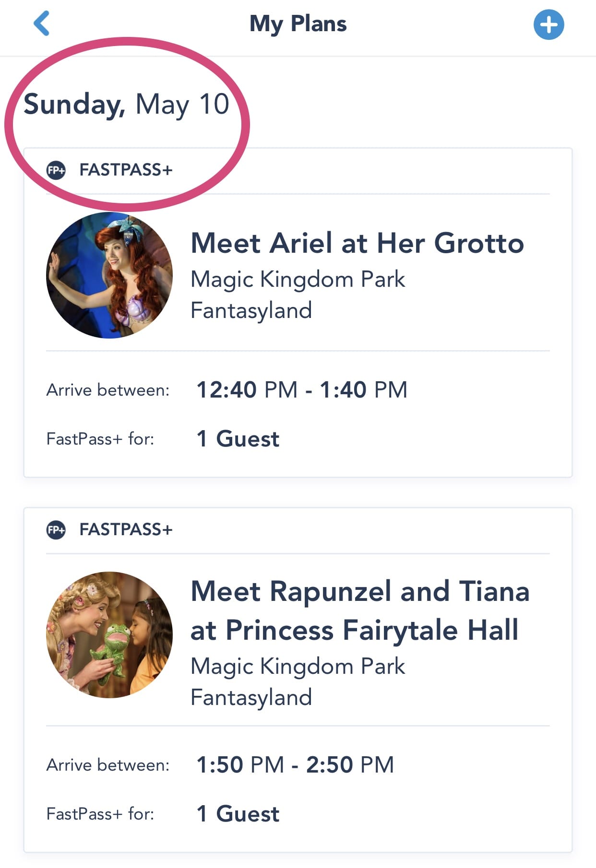
Task: Open Meet Ariel at Her Grotto
Action: [357, 243]
